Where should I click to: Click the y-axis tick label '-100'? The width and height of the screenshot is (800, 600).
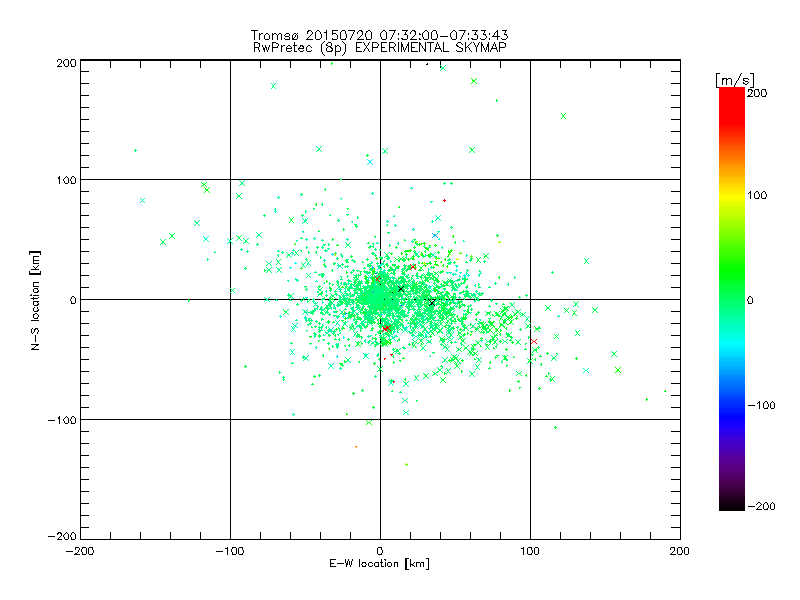(62, 420)
